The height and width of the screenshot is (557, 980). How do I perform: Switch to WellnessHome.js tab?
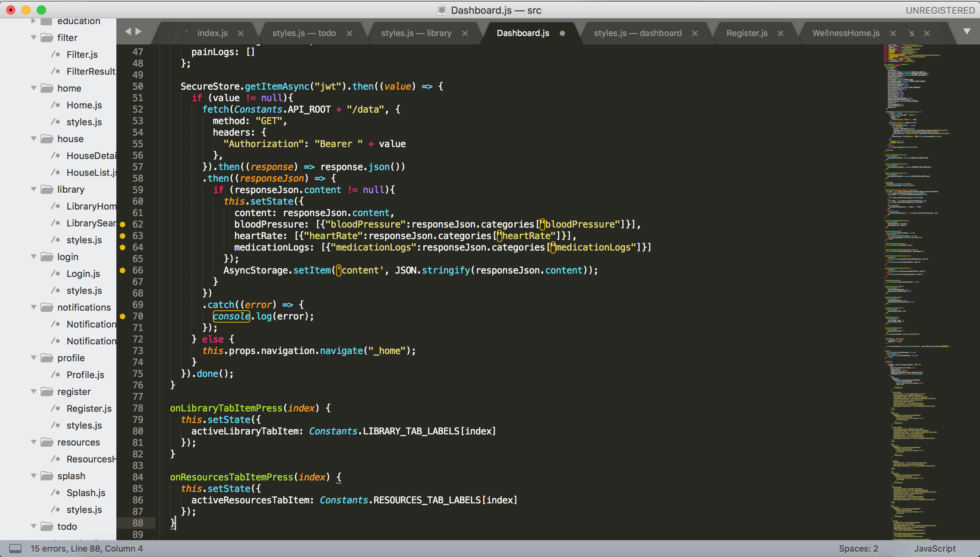[x=846, y=33]
